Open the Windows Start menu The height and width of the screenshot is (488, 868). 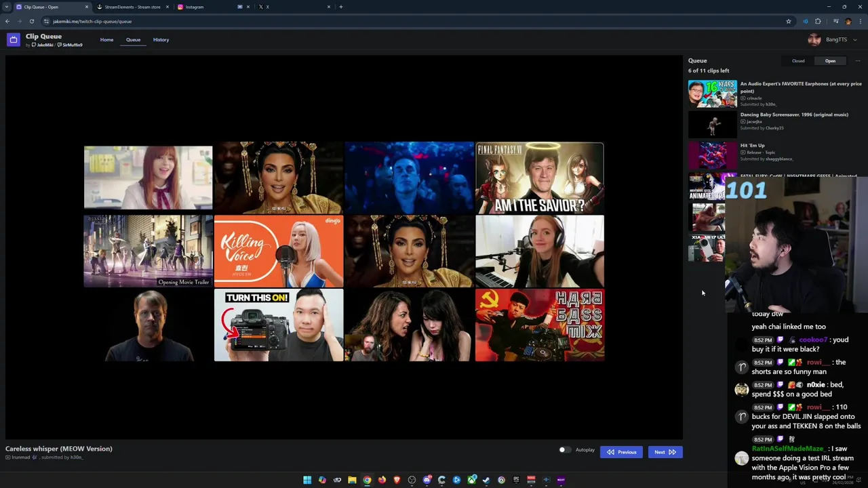coord(307,480)
